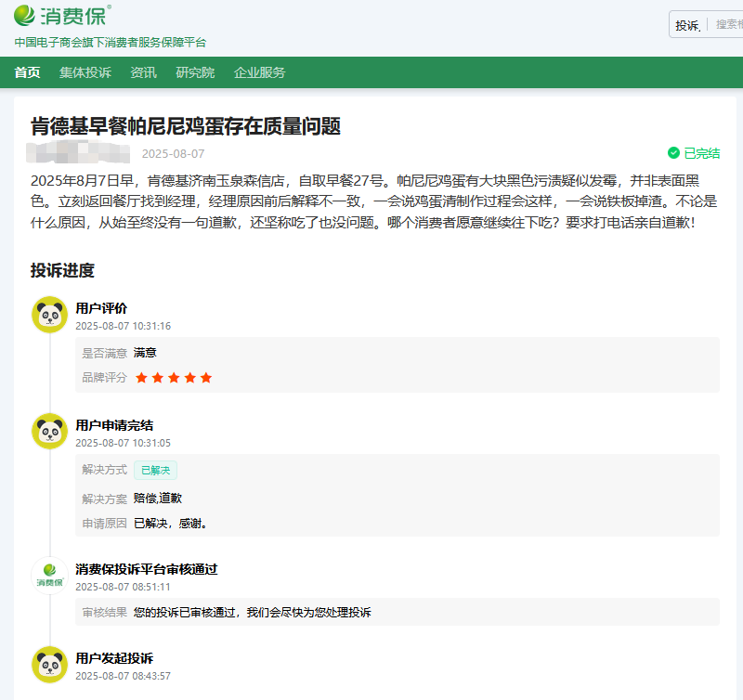Click the 申请原因 label
Viewport: 743px width, 700px height.
coord(104,524)
